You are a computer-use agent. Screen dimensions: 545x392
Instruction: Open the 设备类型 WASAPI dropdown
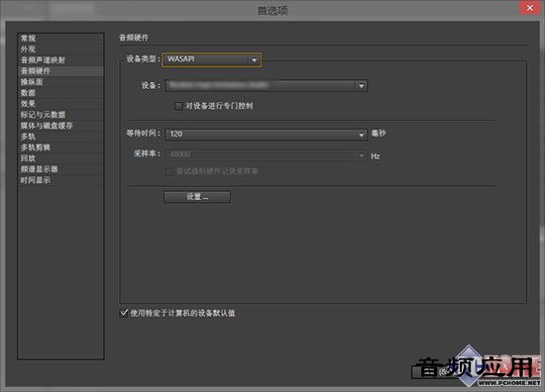click(212, 59)
